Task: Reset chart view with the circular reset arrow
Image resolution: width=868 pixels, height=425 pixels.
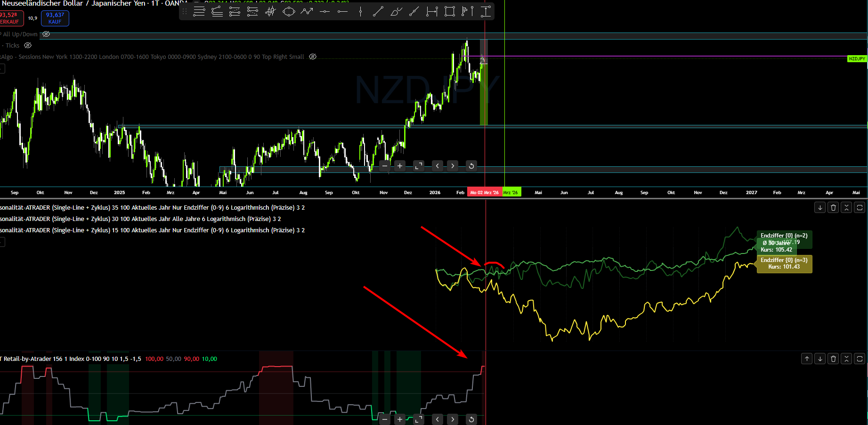Action: [x=471, y=166]
